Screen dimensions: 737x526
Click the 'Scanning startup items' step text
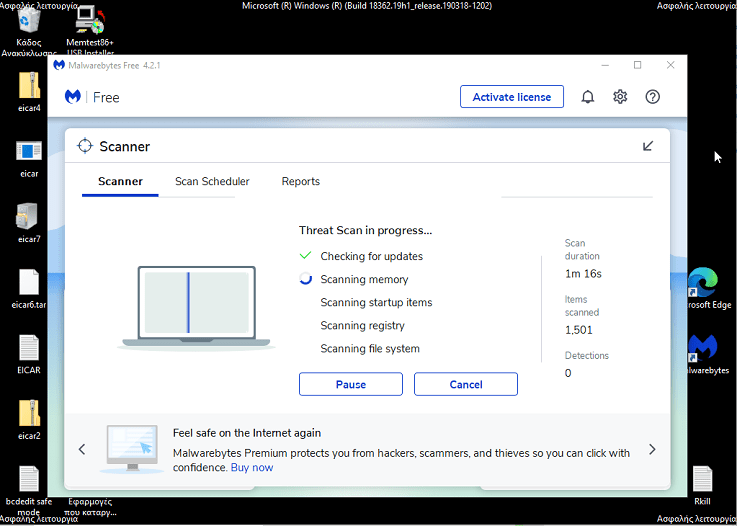coord(376,302)
